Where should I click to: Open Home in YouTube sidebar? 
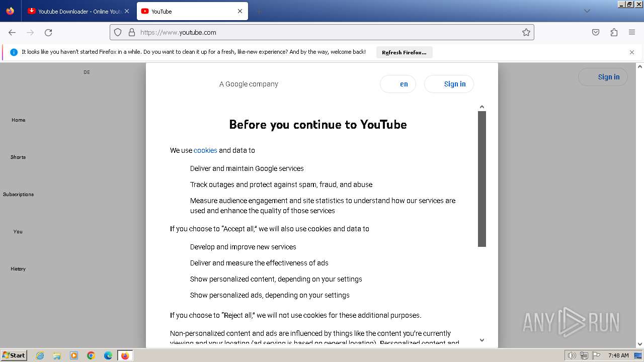coord(19,120)
